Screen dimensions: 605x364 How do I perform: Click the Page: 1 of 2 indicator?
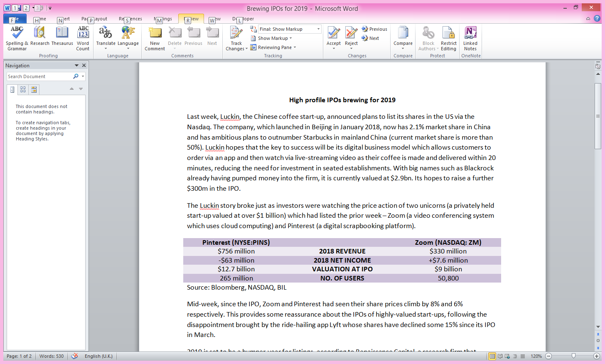19,356
